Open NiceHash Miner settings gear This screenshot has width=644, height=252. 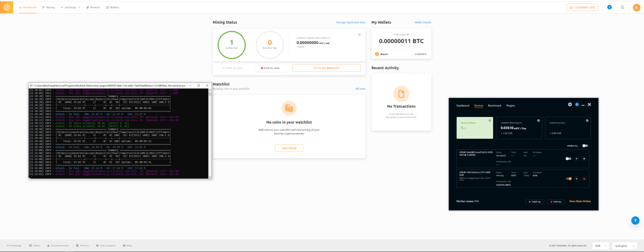[570, 104]
